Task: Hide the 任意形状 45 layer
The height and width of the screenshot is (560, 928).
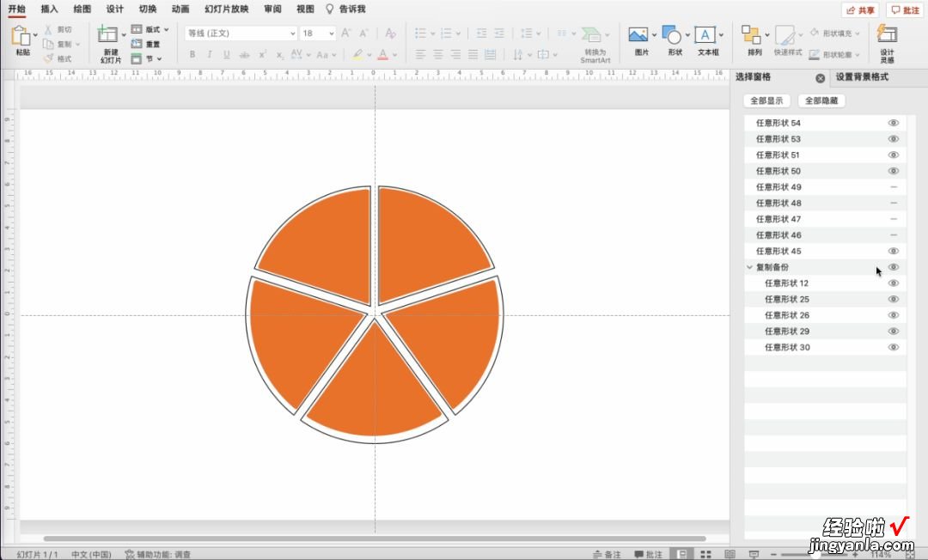Action: click(x=893, y=252)
